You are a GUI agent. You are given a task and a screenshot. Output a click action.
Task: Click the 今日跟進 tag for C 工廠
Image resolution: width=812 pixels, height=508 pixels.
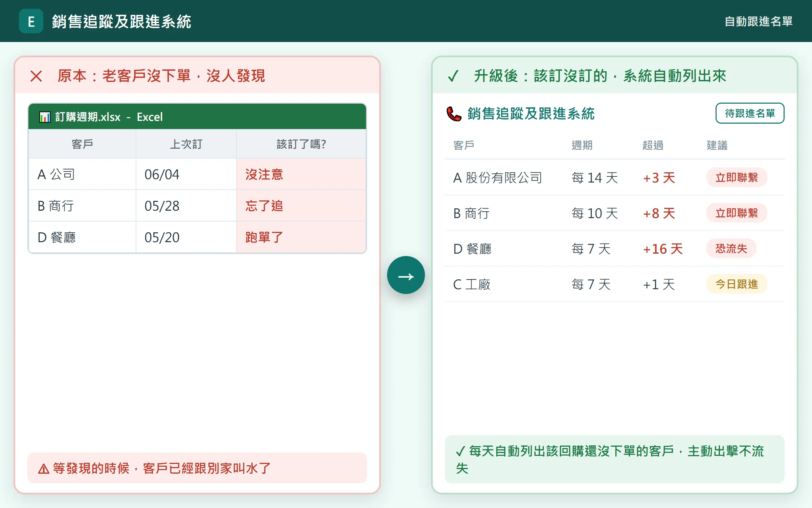point(737,284)
